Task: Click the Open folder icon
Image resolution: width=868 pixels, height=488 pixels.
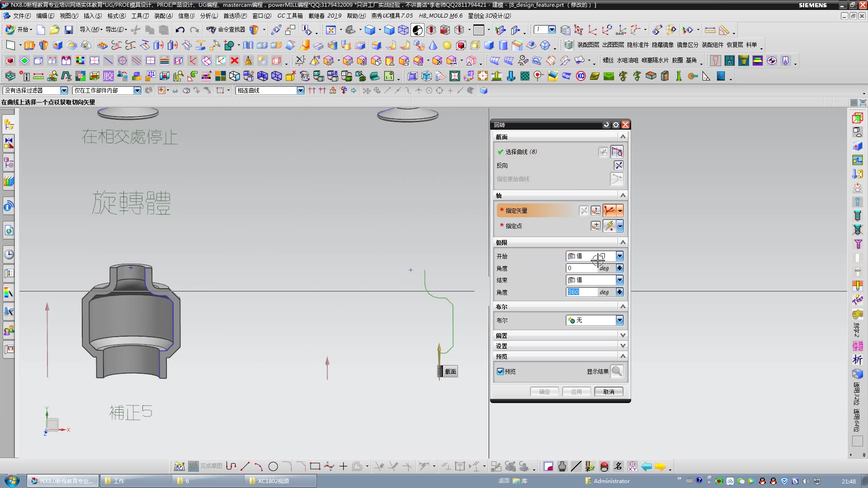Action: click(55, 30)
